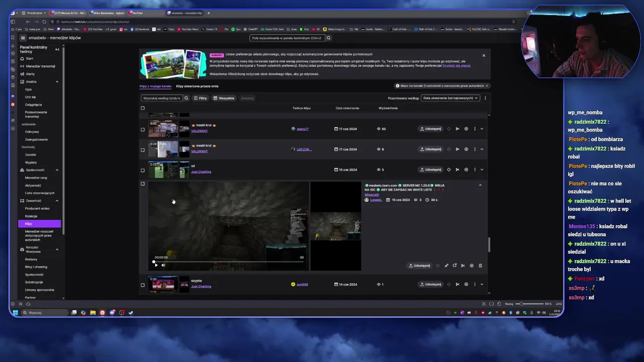Click clip player progress bar

(229, 261)
